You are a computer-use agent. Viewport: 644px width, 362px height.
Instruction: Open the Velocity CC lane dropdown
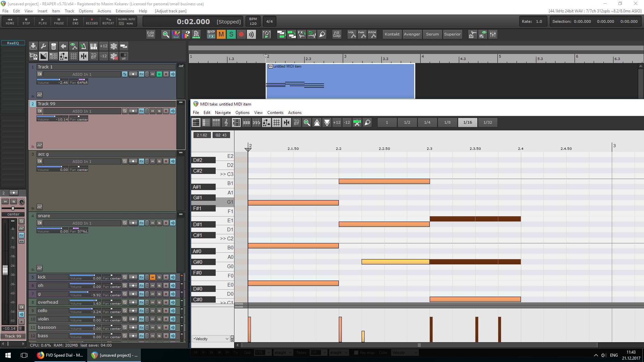(211, 339)
